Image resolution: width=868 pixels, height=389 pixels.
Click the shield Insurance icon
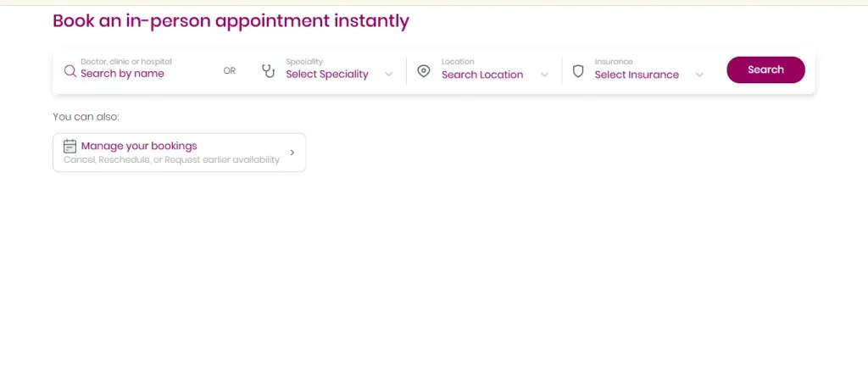(578, 71)
